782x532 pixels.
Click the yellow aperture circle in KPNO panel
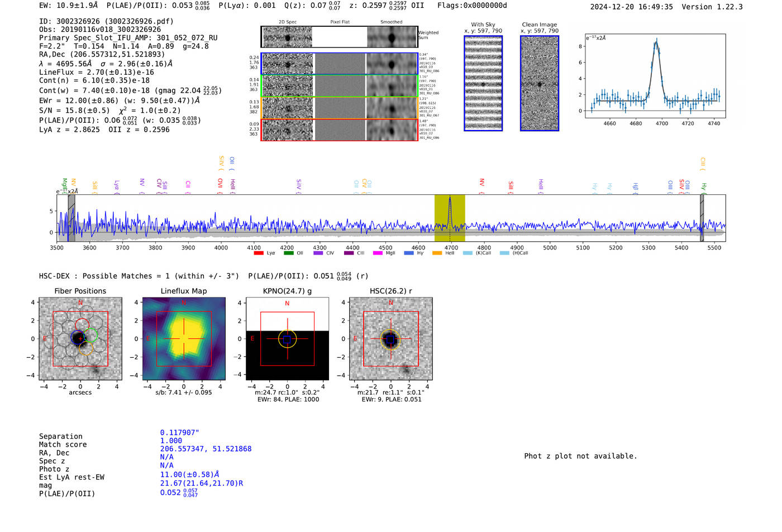pos(287,339)
